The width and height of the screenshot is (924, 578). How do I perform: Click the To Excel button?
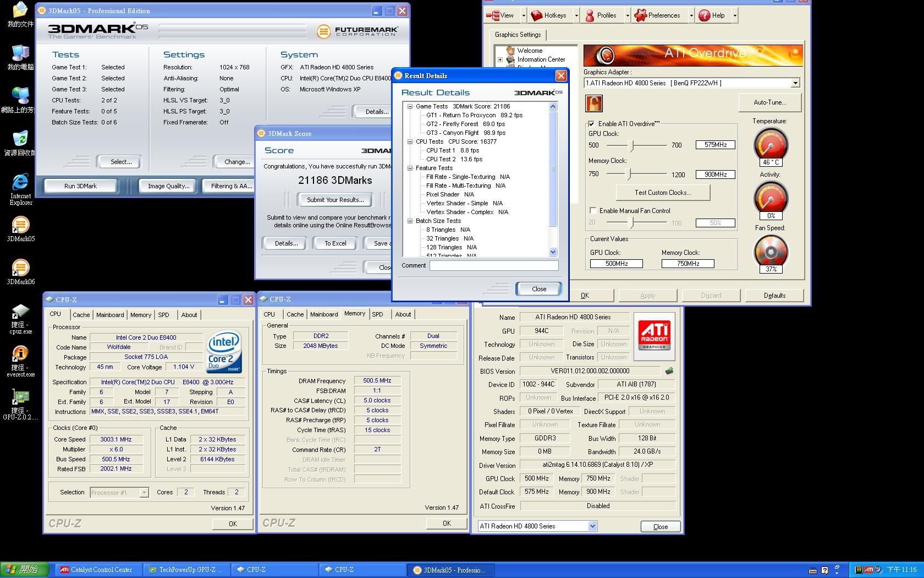click(x=335, y=243)
